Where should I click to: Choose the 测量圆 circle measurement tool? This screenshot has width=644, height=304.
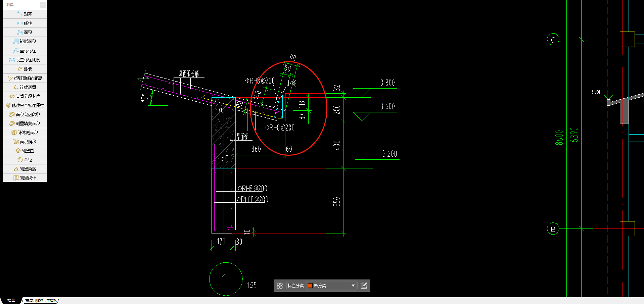click(x=25, y=151)
